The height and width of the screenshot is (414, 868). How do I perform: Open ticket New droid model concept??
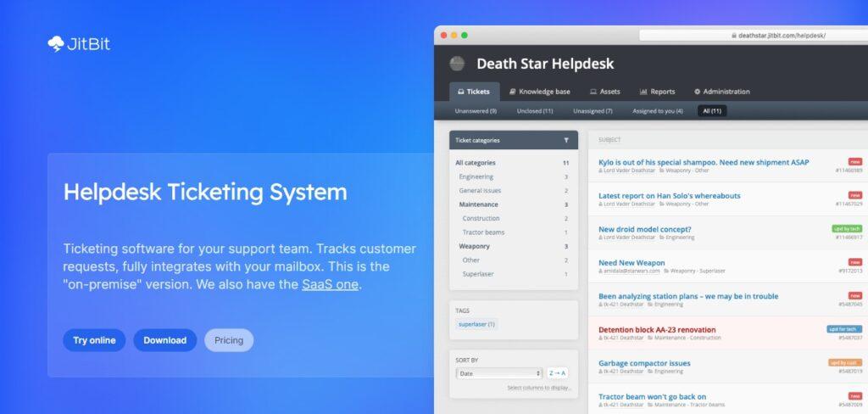pos(645,229)
